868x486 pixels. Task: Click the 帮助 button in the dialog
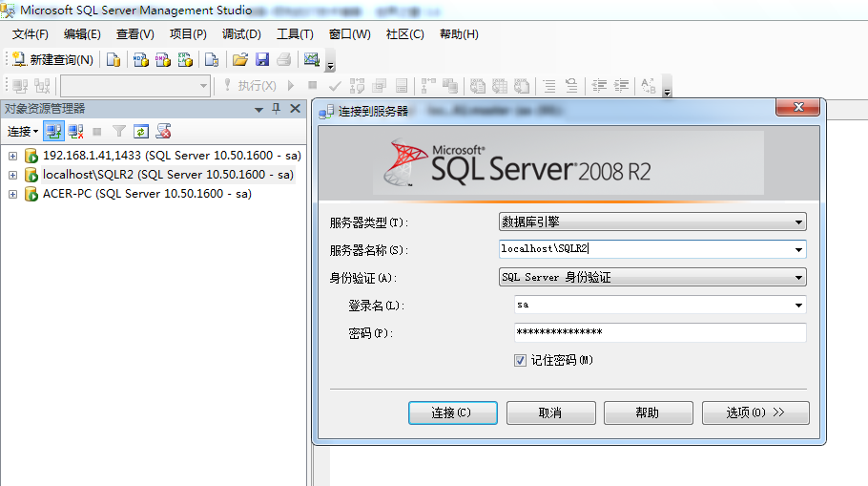pyautogui.click(x=649, y=412)
